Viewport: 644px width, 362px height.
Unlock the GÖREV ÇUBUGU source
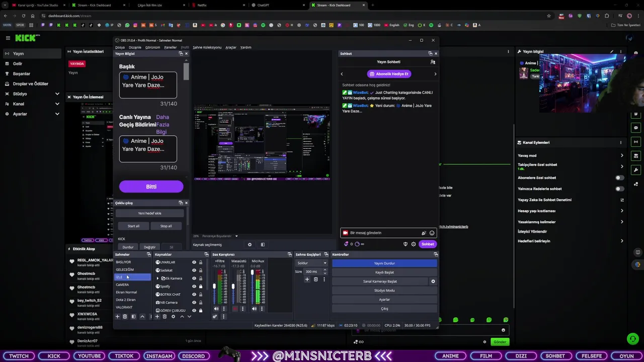pos(201,311)
